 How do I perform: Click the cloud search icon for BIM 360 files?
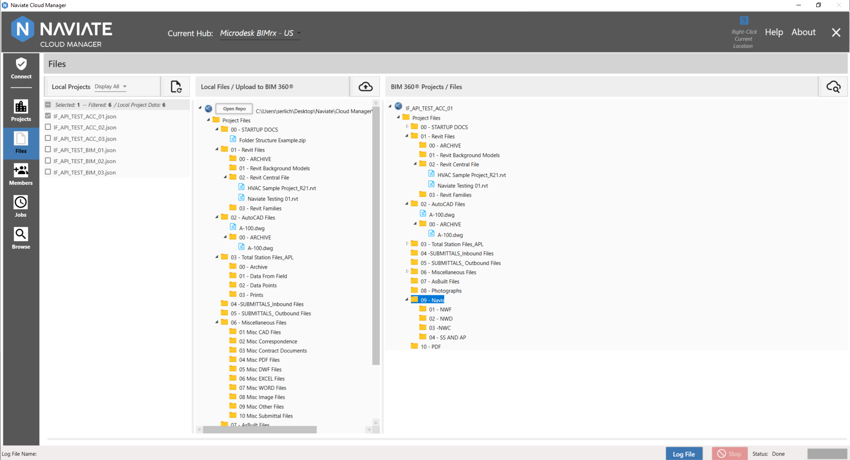[x=833, y=87]
